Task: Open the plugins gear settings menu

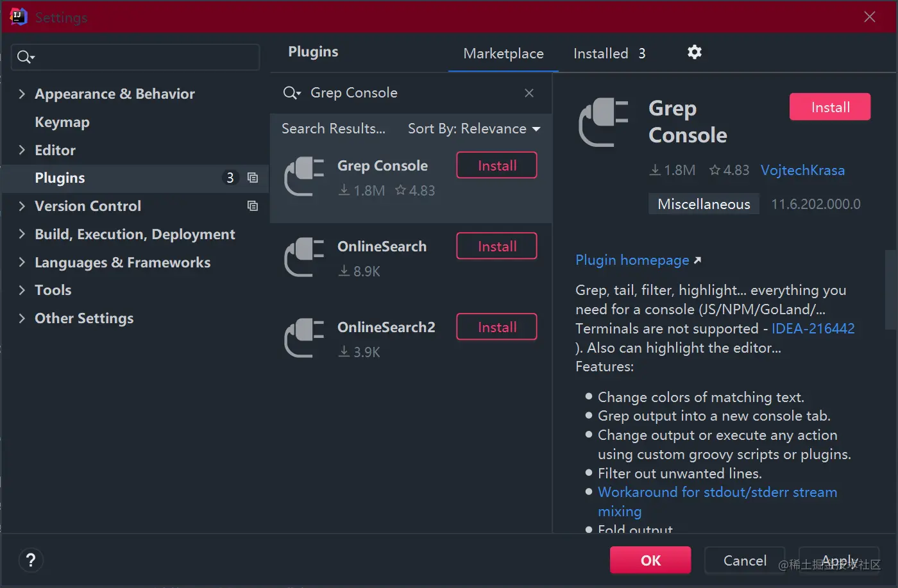Action: 695,53
